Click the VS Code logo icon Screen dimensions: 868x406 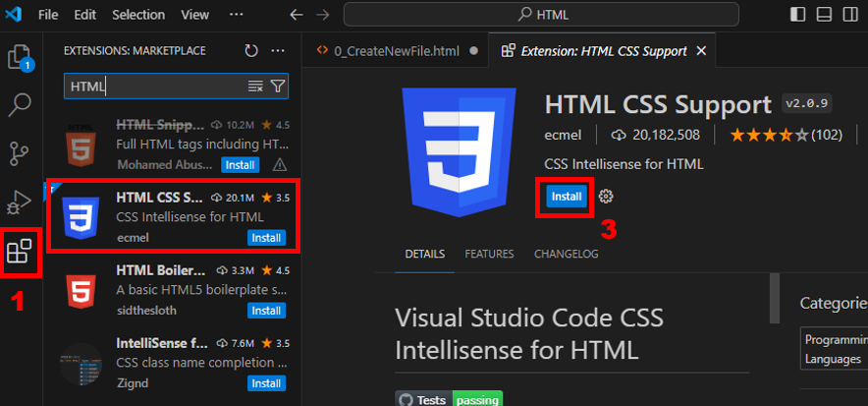click(x=14, y=15)
